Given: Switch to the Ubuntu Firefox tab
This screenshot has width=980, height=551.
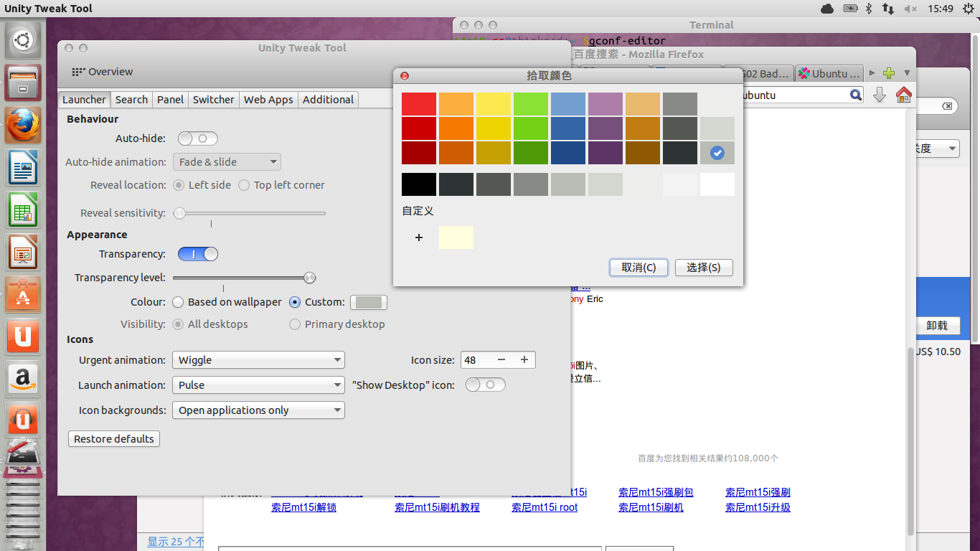Looking at the screenshot, I should click(x=829, y=74).
